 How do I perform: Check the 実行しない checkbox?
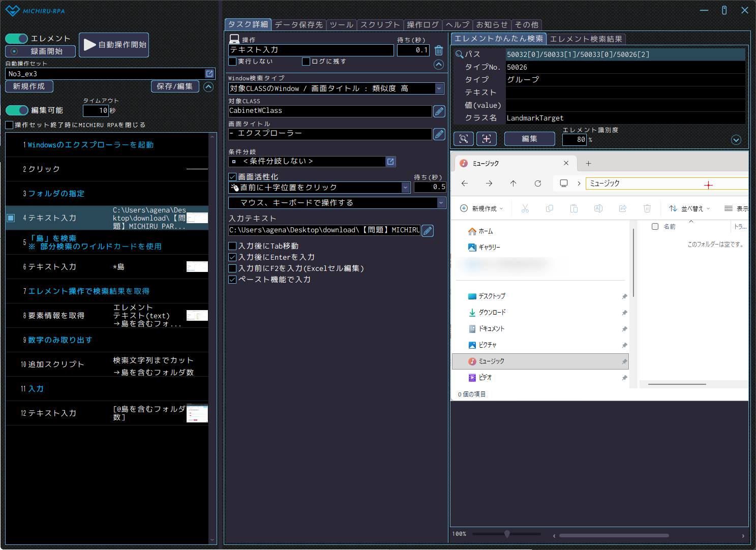tap(232, 62)
